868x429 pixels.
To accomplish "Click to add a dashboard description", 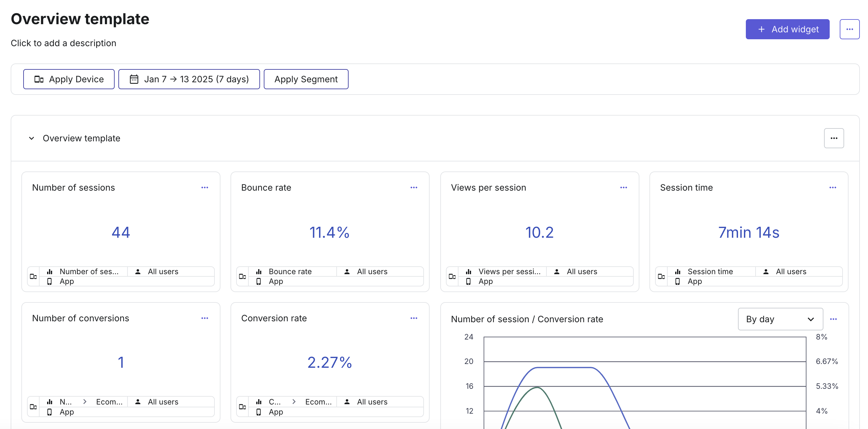I will click(x=63, y=43).
